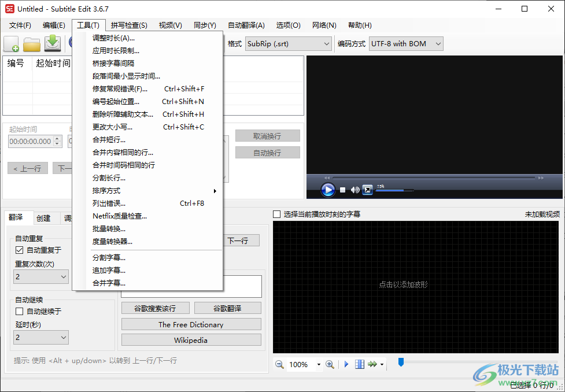Open 同步(Y) menu

(205, 25)
